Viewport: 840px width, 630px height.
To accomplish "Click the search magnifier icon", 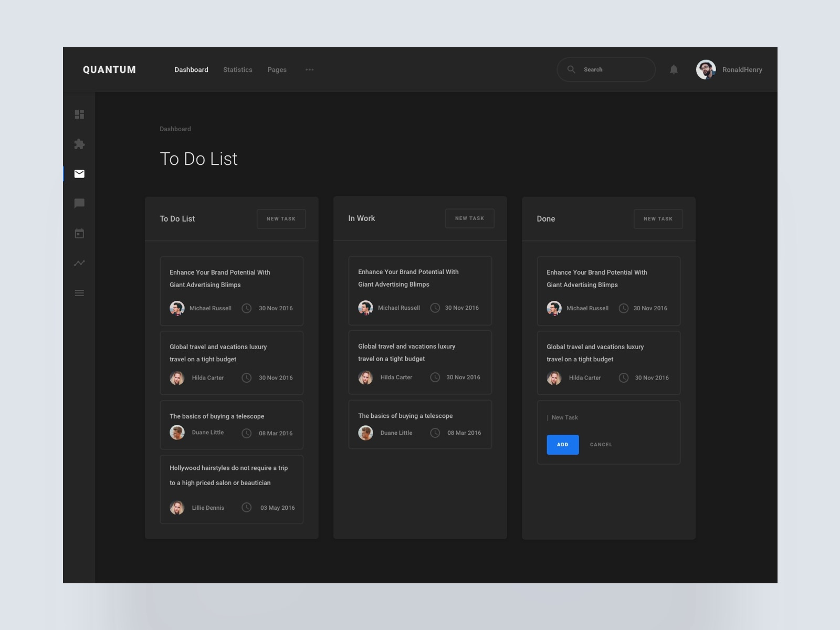I will click(x=571, y=69).
